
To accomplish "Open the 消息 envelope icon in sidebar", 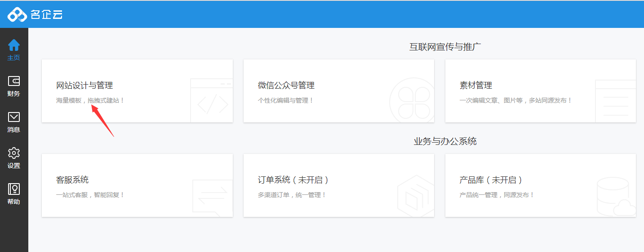I will [x=14, y=117].
